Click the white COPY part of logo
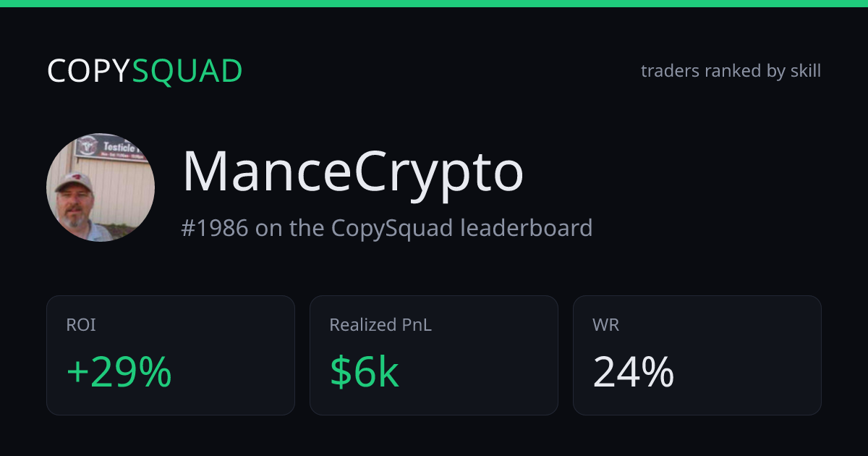This screenshot has height=456, width=868. [x=89, y=71]
